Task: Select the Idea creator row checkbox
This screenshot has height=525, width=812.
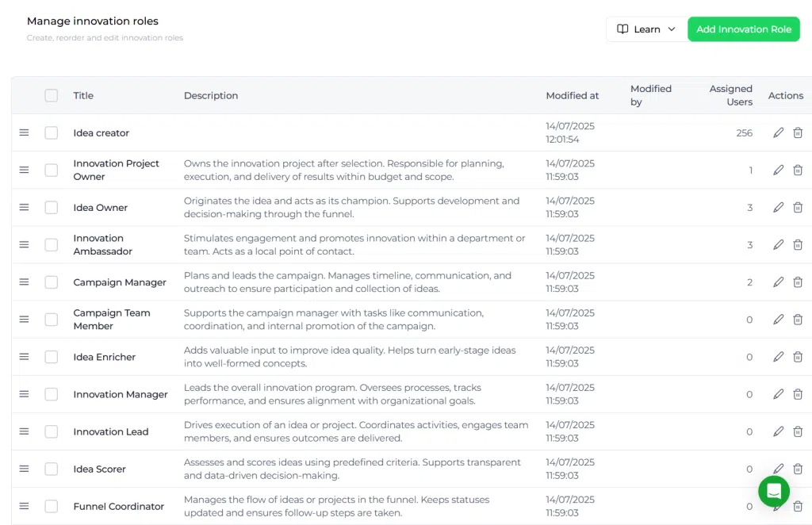Action: [52, 132]
